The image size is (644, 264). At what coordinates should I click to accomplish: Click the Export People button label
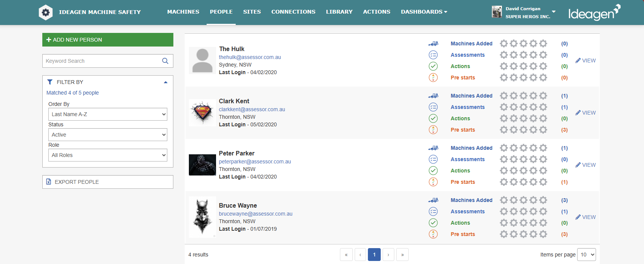(x=77, y=182)
